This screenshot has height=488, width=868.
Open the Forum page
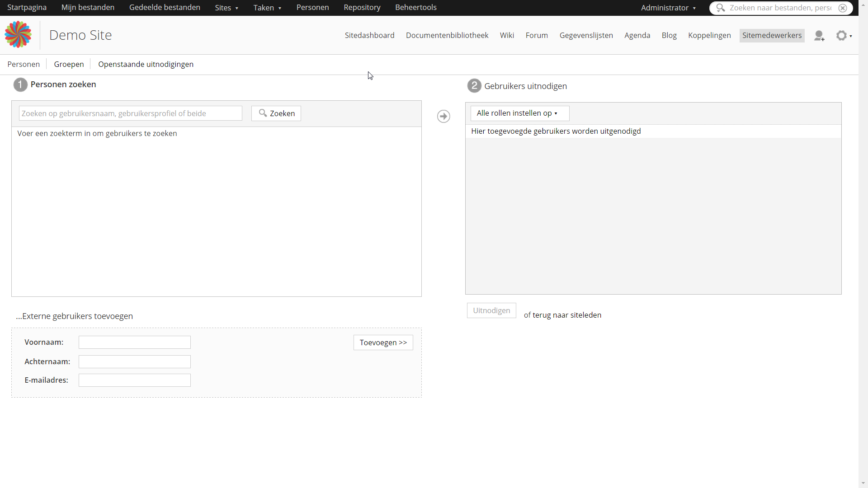click(537, 35)
